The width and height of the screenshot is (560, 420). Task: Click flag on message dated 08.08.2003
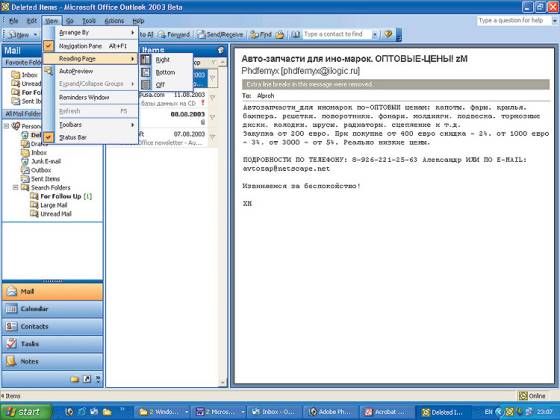[212, 118]
